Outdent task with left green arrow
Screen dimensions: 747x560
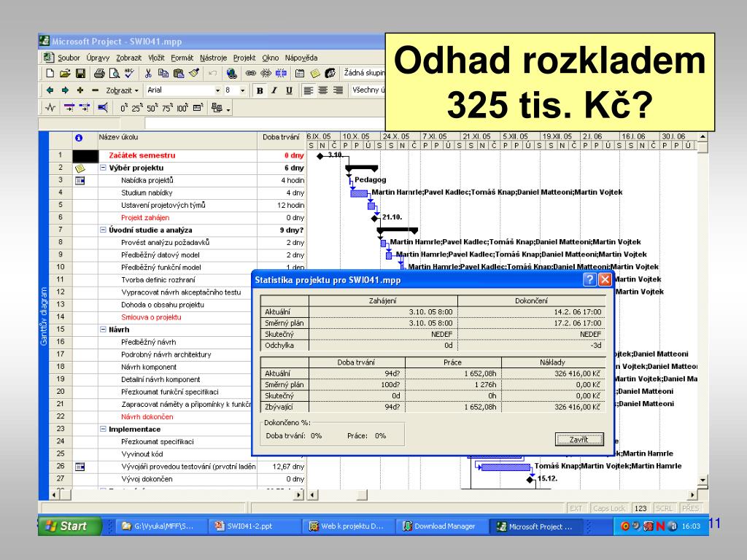pyautogui.click(x=50, y=90)
